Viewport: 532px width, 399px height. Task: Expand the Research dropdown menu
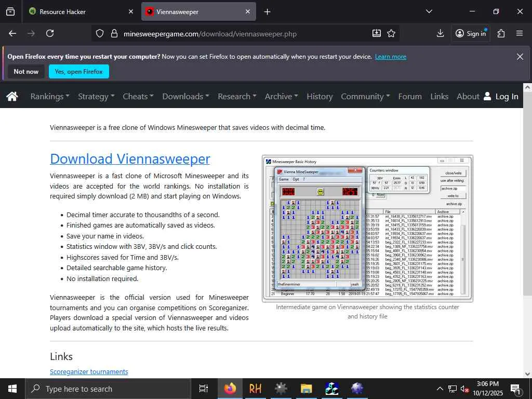237,96
